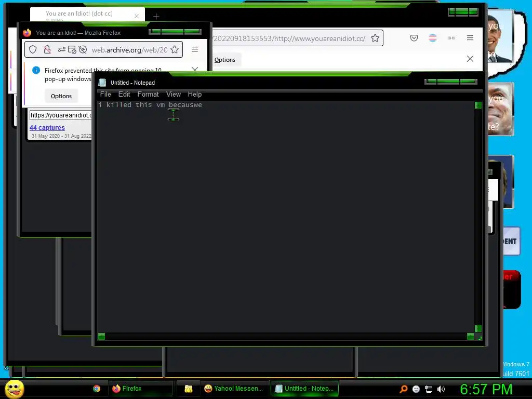This screenshot has width=532, height=399.
Task: Open the smiley Start button
Action: tap(14, 389)
